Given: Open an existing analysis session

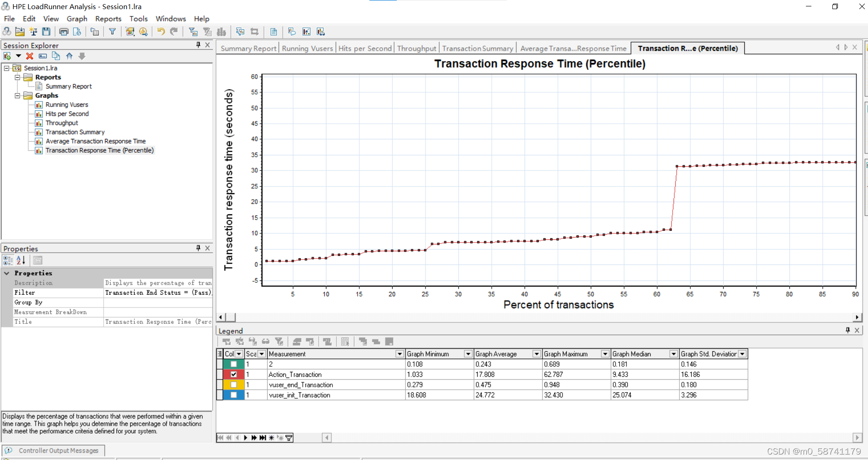Looking at the screenshot, I should click(20, 32).
